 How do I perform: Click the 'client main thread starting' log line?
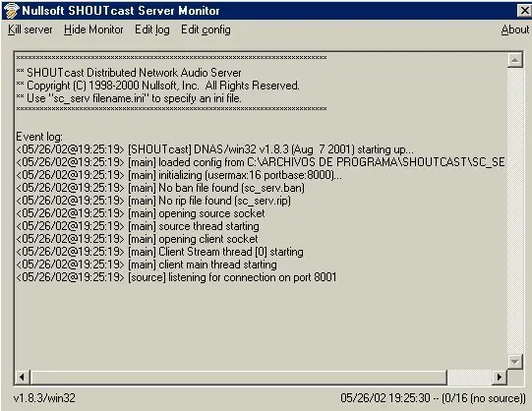[x=147, y=264]
